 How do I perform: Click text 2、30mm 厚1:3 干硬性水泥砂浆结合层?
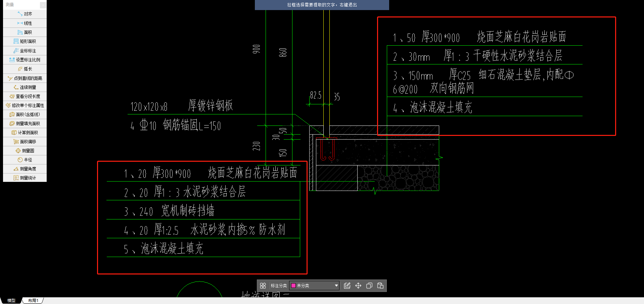(x=477, y=56)
